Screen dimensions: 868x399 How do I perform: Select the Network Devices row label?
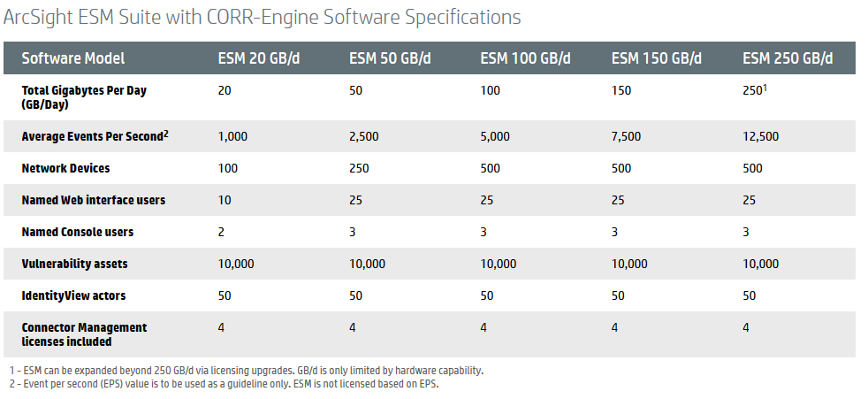[66, 168]
